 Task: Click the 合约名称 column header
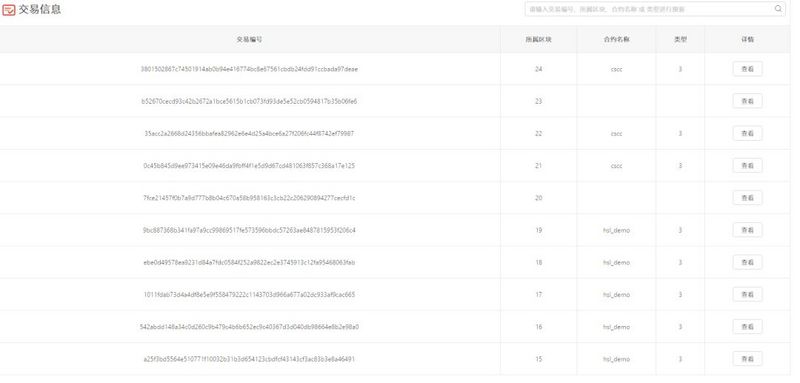[x=616, y=39]
